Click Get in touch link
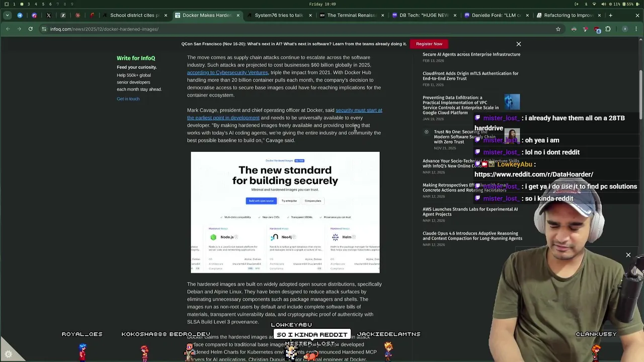The image size is (644, 362). point(128,99)
